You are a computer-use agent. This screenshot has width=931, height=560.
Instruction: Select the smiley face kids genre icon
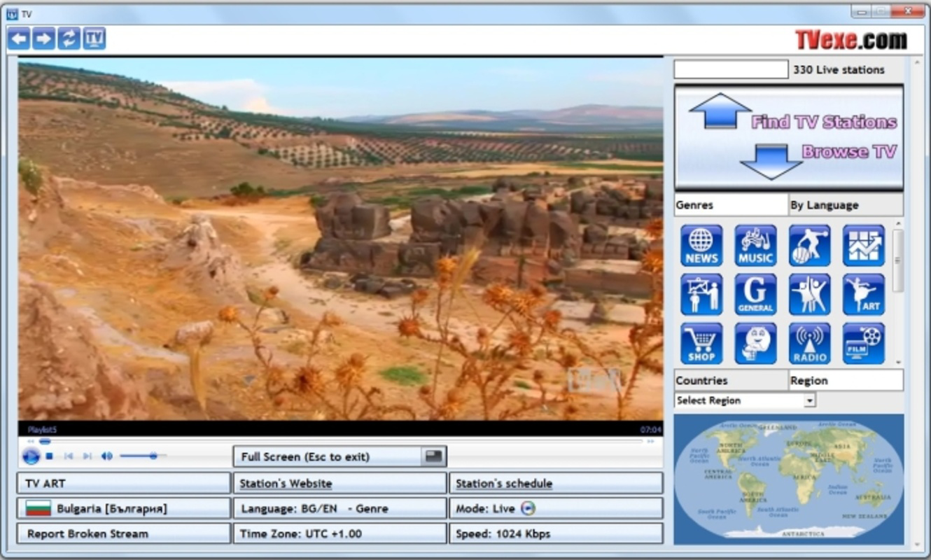[755, 344]
